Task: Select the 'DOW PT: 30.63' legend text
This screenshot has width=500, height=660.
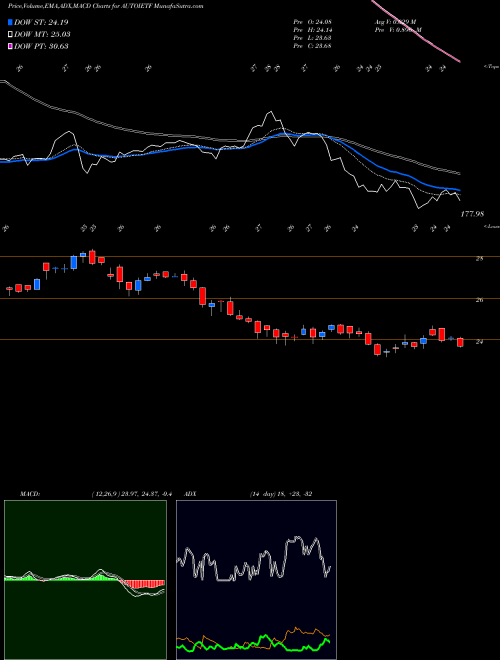Action: coord(41,46)
